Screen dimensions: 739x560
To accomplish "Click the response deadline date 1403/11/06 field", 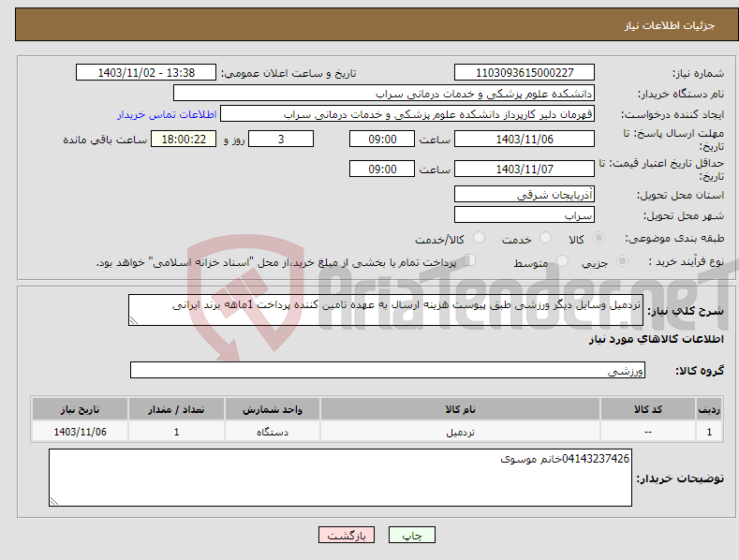I will 525,139.
